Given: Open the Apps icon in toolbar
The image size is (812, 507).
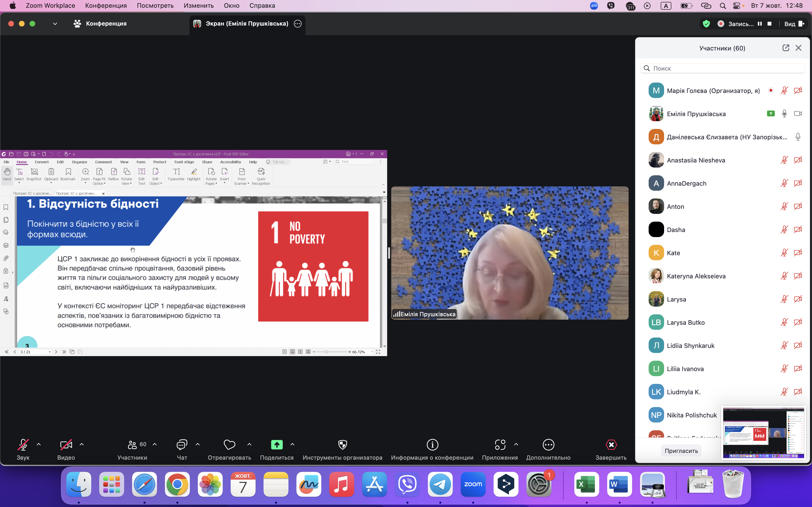Looking at the screenshot, I should click(500, 445).
